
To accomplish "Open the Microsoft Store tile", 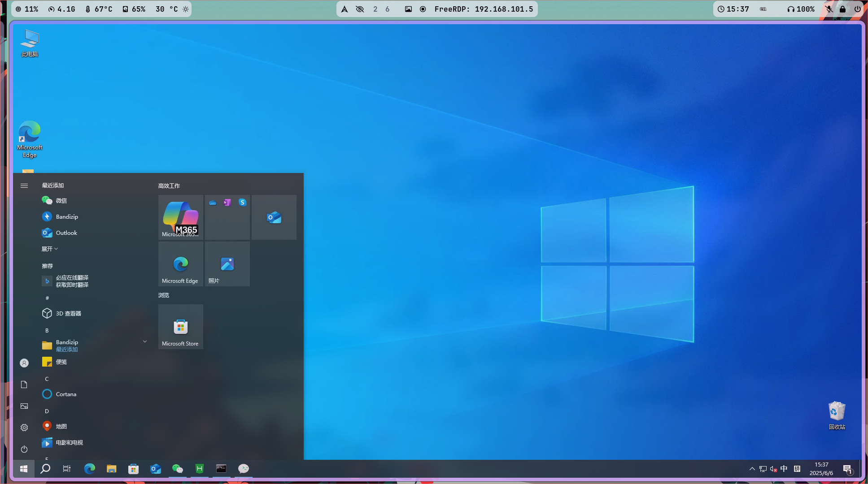I will pyautogui.click(x=181, y=327).
